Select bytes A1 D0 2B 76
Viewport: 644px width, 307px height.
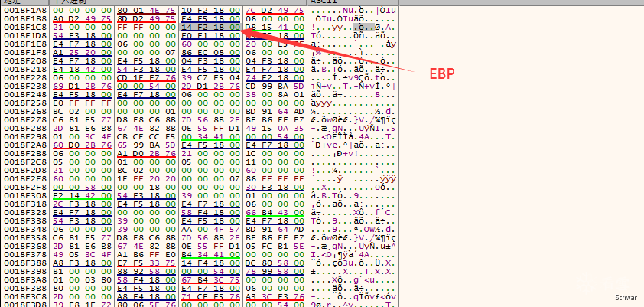[146, 154]
